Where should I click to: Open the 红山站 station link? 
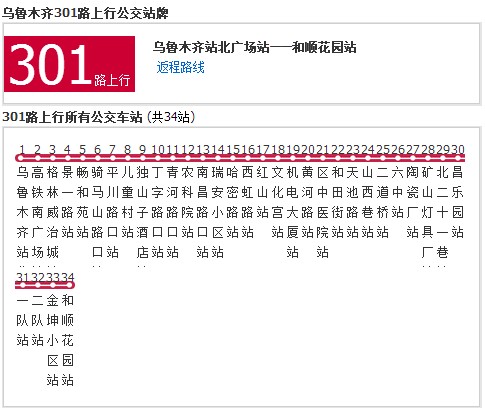pos(262,192)
